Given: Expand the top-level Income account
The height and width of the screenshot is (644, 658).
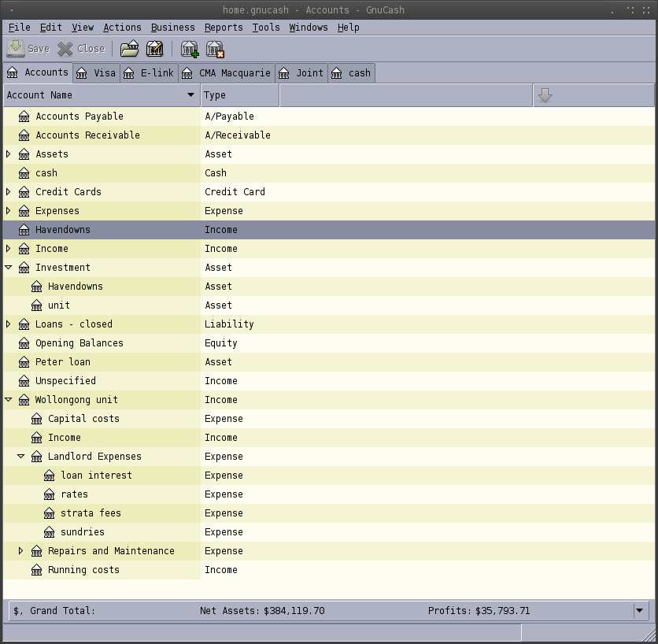Looking at the screenshot, I should coord(9,249).
